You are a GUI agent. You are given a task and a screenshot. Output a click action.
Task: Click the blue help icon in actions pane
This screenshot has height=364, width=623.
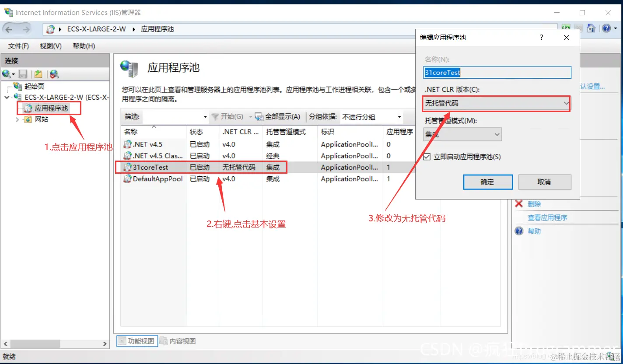click(519, 231)
